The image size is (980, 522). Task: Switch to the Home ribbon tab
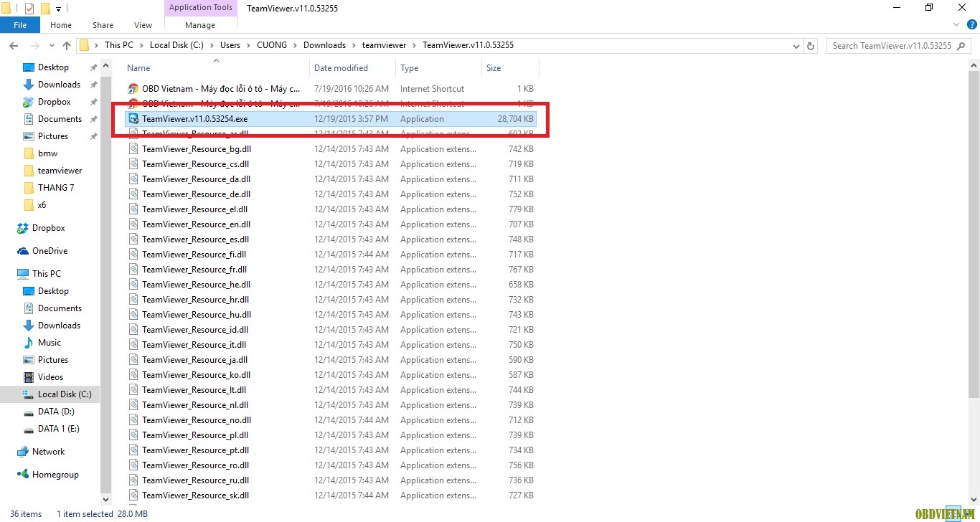61,25
